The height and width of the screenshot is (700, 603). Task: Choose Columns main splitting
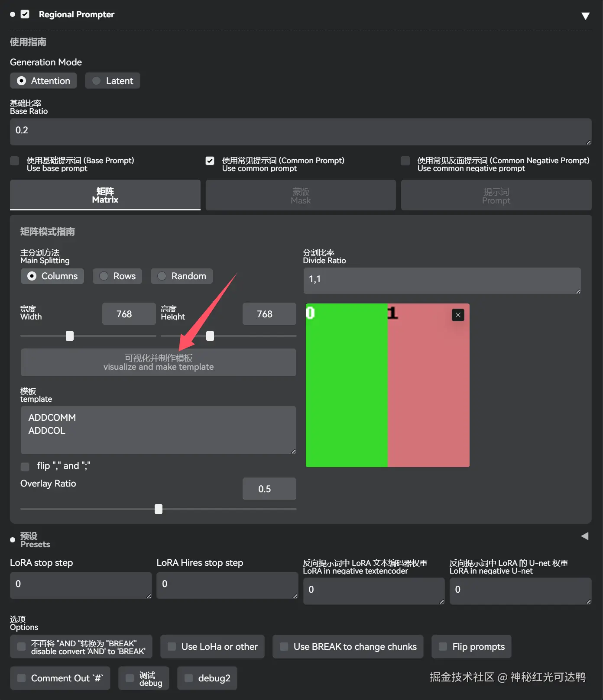click(52, 276)
